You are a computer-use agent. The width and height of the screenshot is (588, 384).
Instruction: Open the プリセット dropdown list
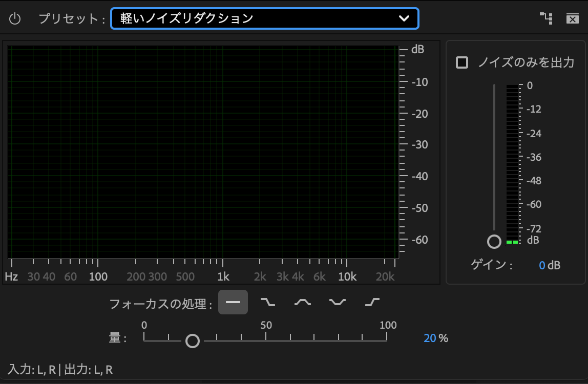pos(256,19)
